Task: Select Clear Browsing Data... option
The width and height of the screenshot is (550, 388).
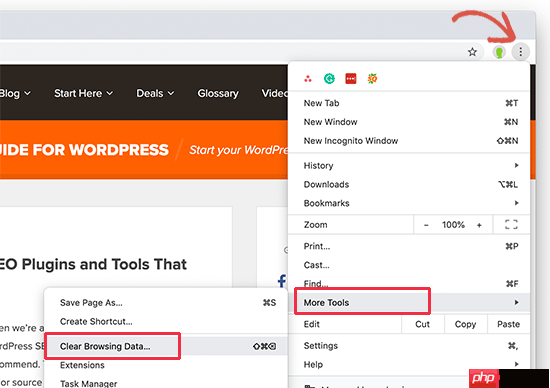Action: point(166,346)
